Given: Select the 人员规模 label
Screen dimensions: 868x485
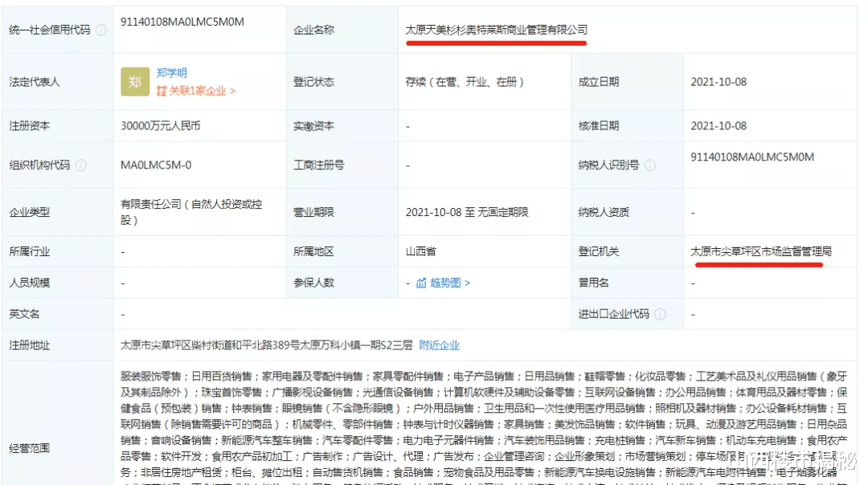Looking at the screenshot, I should [30, 283].
